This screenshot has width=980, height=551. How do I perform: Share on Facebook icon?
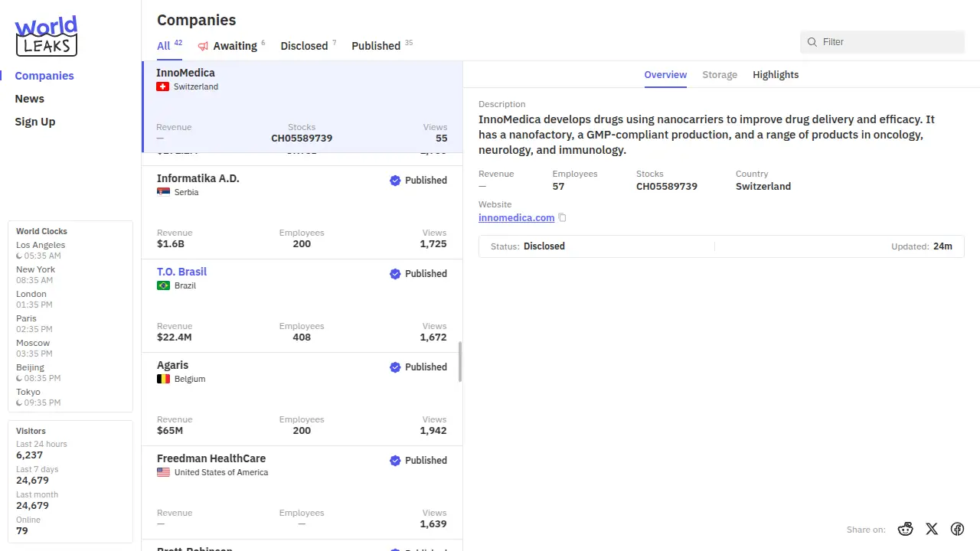click(x=957, y=529)
